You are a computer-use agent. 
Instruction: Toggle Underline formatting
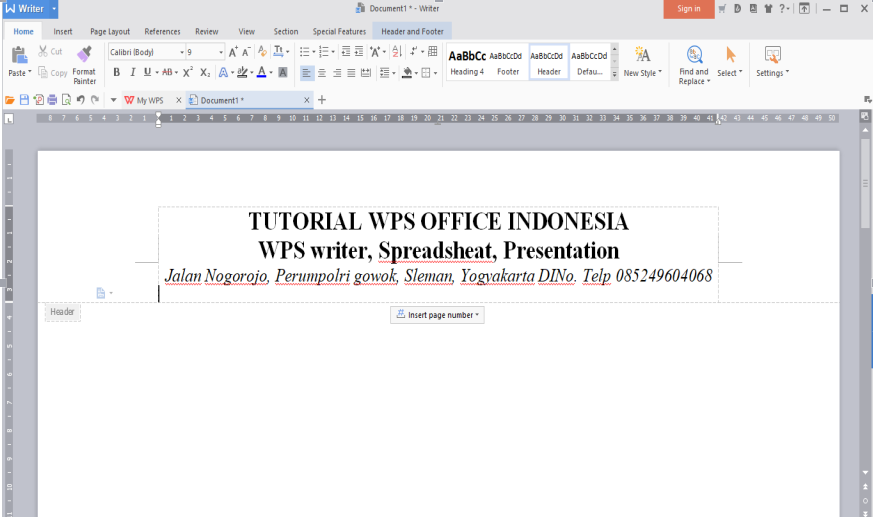coord(148,72)
